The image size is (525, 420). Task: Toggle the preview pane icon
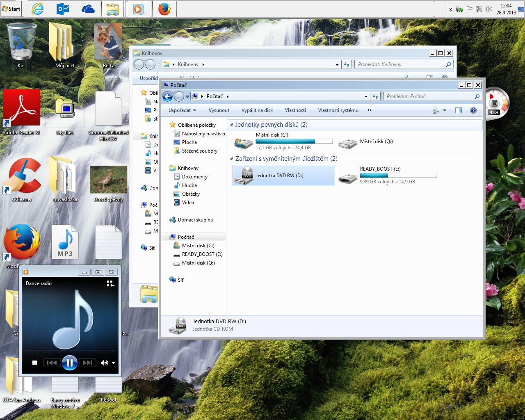tap(459, 110)
